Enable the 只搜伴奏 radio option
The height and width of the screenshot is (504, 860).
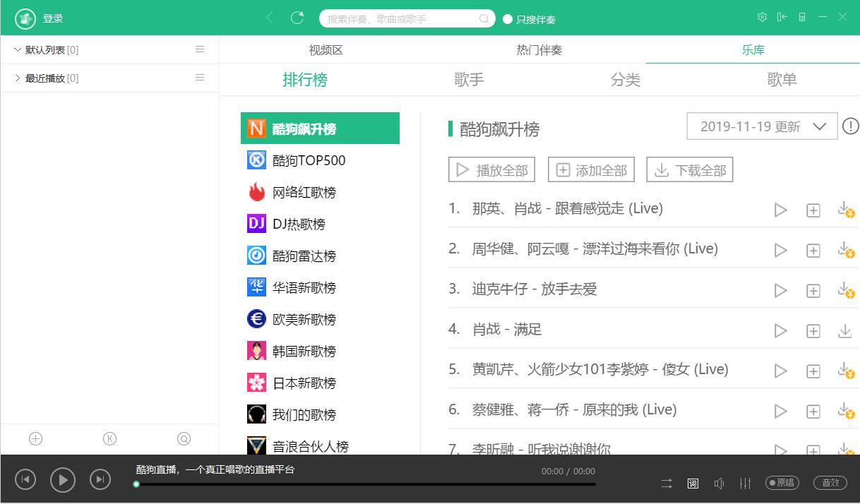[508, 19]
